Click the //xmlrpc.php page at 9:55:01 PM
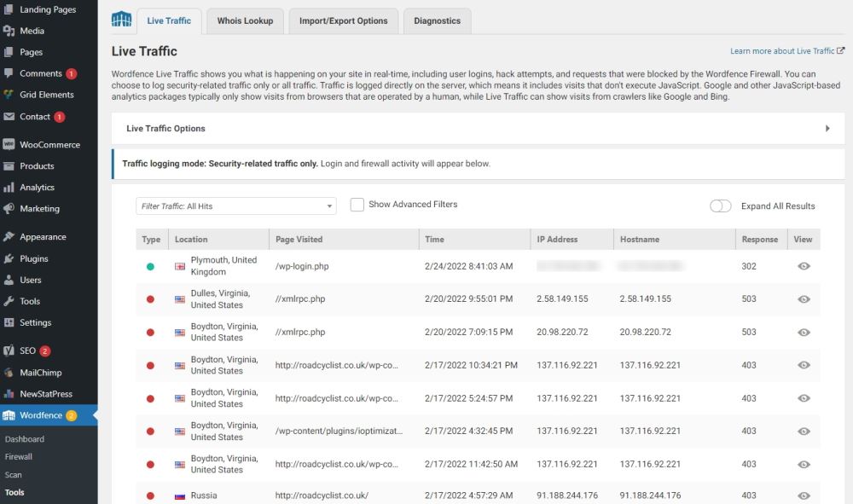 point(300,299)
